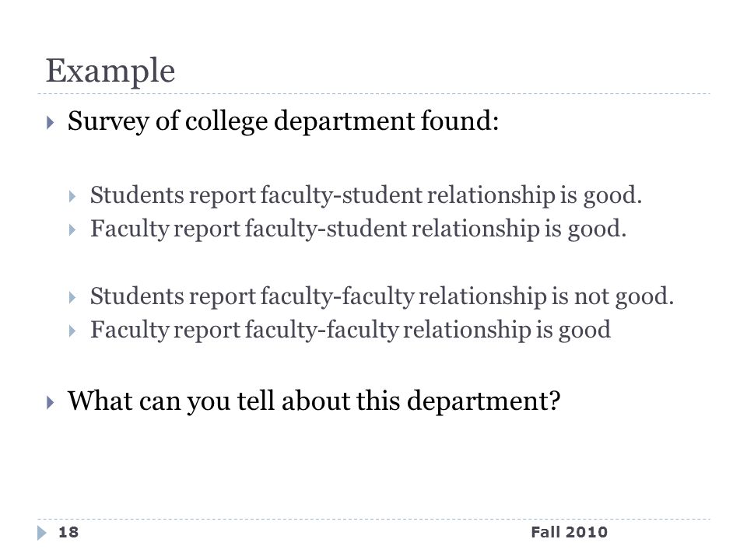
Task: Click the arrow bullet before "Students report faculty-student relationship"
Action: point(72,196)
